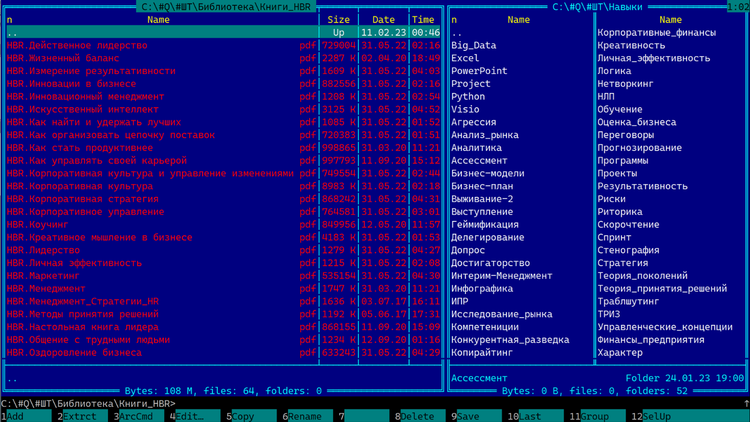This screenshot has height=422, width=750.
Task: Open the Python folder in right panel
Action: click(468, 97)
